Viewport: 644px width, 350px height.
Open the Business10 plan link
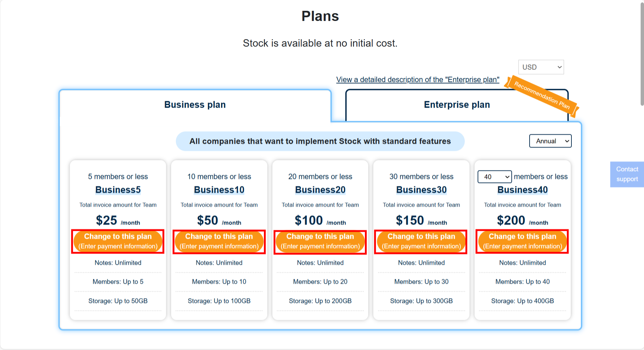[x=219, y=190]
